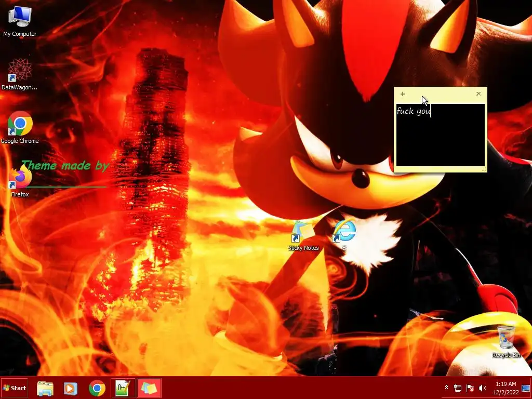Image resolution: width=532 pixels, height=399 pixels.
Task: Open the My Computer desktop icon
Action: coord(20,21)
